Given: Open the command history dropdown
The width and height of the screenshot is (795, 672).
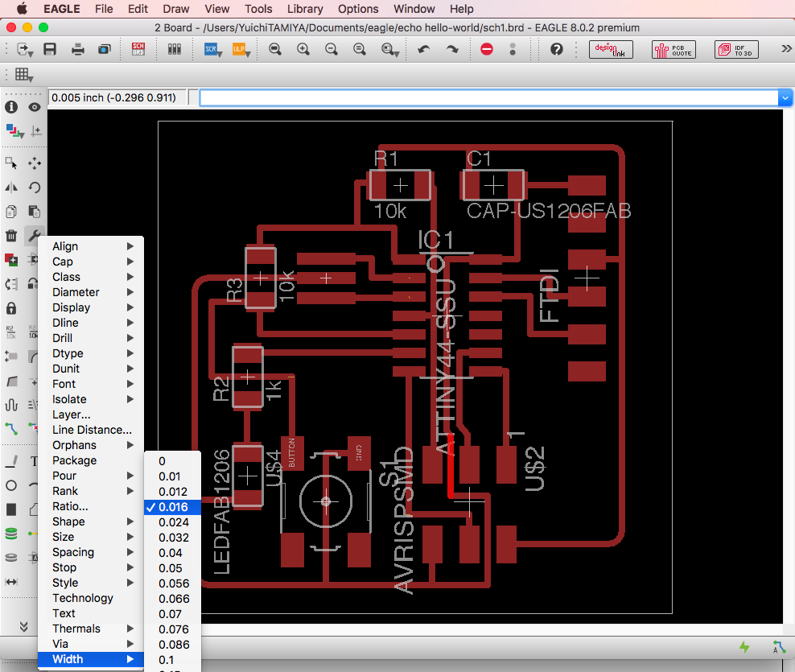Looking at the screenshot, I should click(785, 97).
